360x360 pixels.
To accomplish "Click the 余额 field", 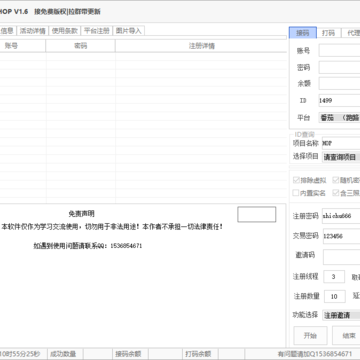I will [x=339, y=84].
